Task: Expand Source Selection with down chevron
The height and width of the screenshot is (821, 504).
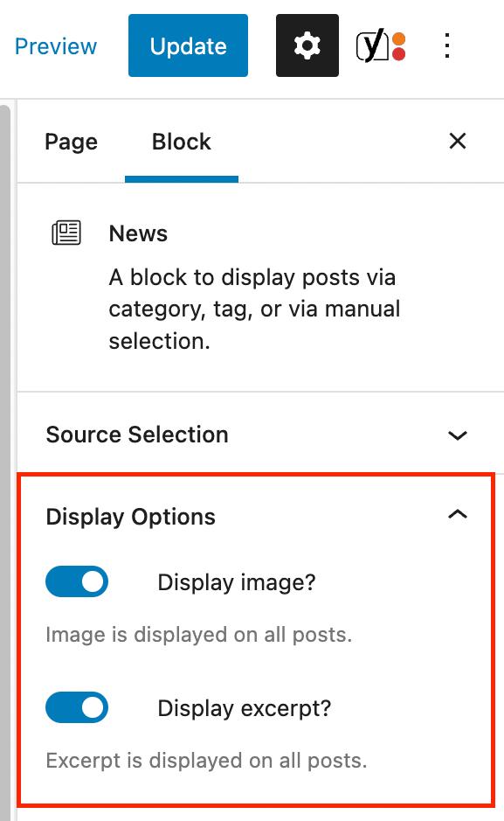Action: click(x=458, y=435)
